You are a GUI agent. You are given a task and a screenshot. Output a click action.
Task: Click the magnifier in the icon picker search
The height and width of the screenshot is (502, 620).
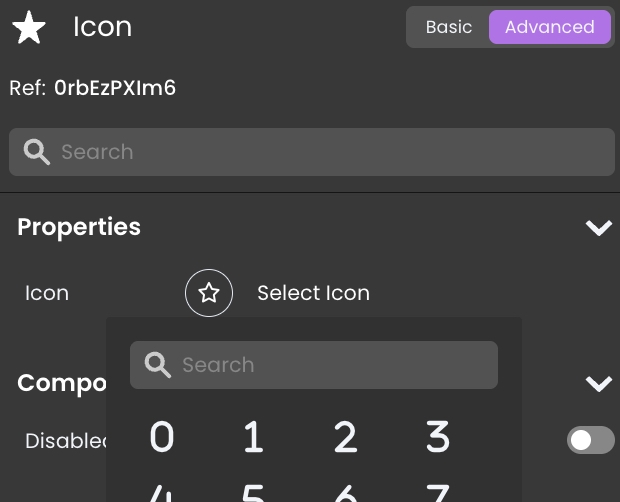[157, 365]
